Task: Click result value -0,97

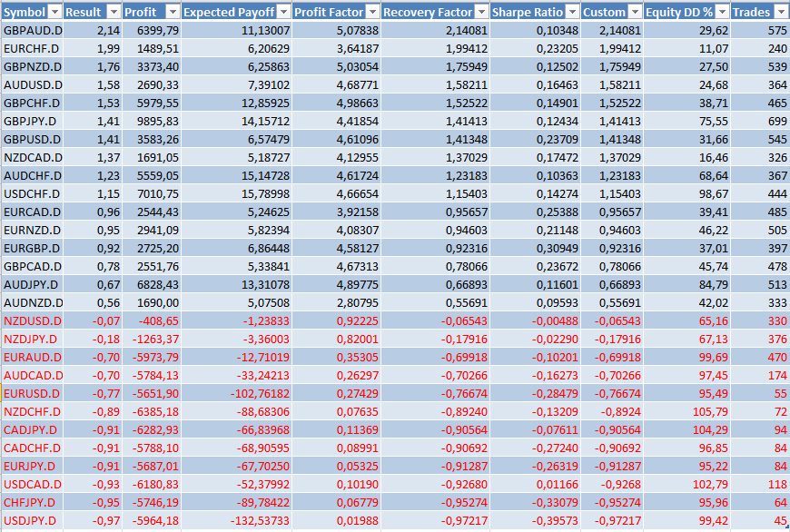Action: pyautogui.click(x=106, y=520)
